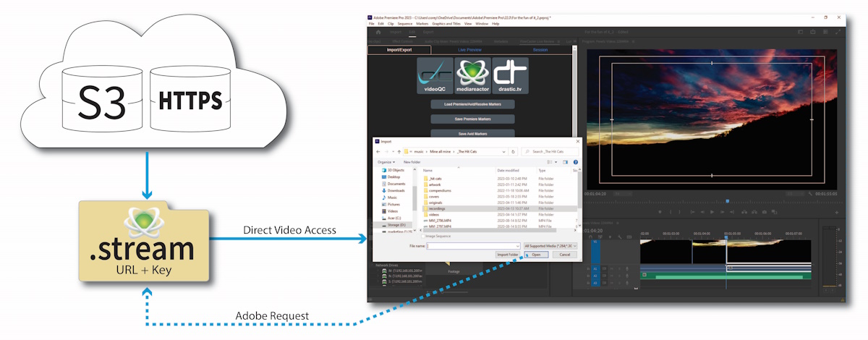868x340 pixels.
Task: Click the File name input field
Action: point(473,246)
